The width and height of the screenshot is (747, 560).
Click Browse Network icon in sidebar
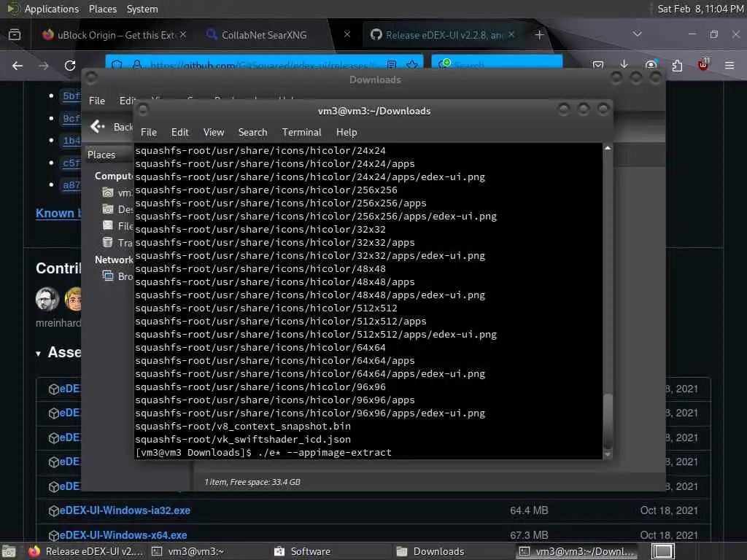(108, 276)
